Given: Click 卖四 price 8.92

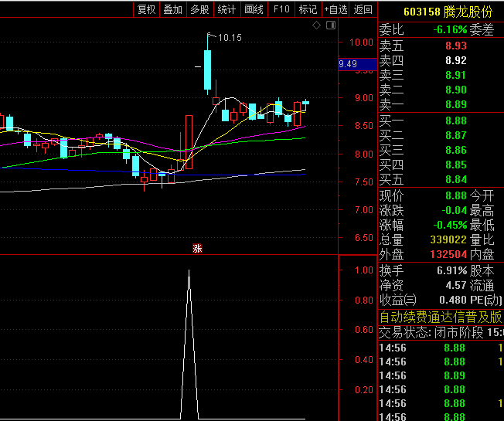Looking at the screenshot, I should coord(456,60).
